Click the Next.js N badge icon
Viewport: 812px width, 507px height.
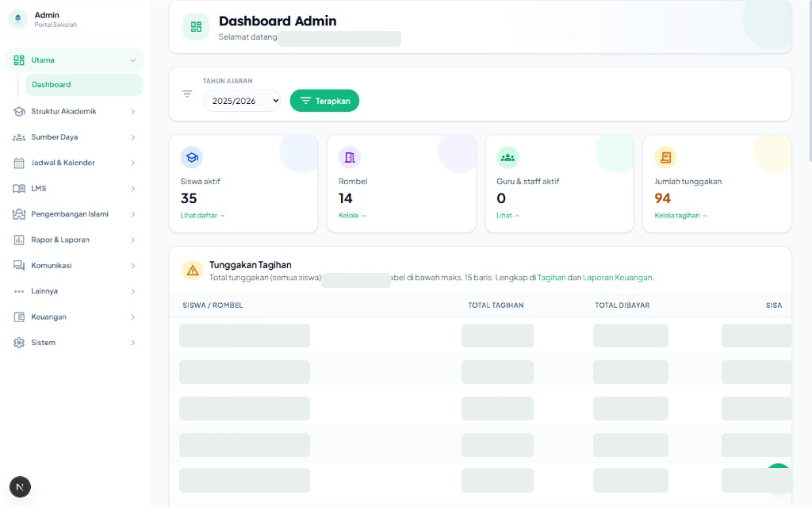point(20,487)
